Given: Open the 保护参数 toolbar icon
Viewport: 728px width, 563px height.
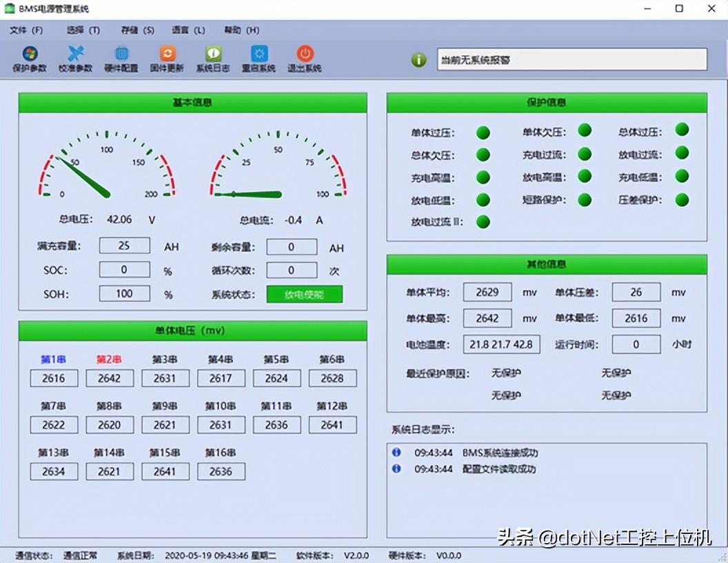Looking at the screenshot, I should [x=30, y=59].
